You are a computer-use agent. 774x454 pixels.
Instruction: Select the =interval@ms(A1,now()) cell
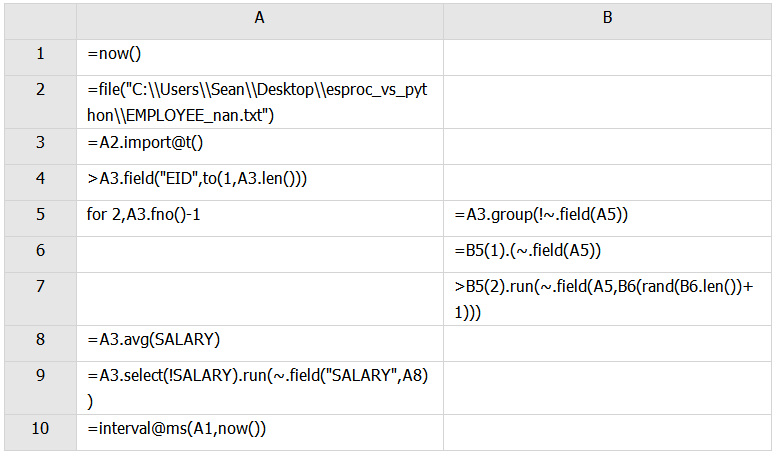[260, 432]
